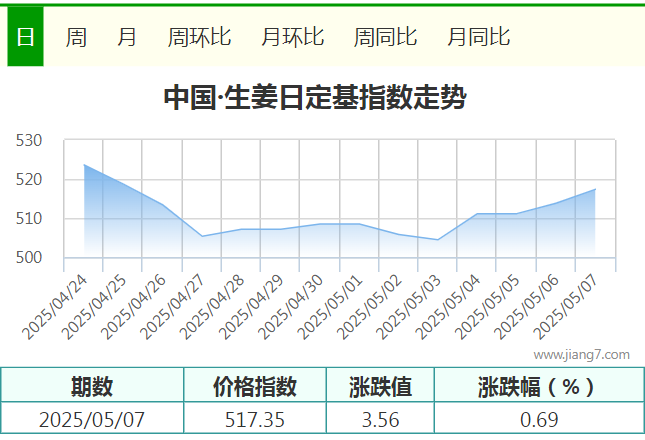Click the x-axis date 2025/04/27
Viewport: 645px width, 440px height.
tap(173, 307)
